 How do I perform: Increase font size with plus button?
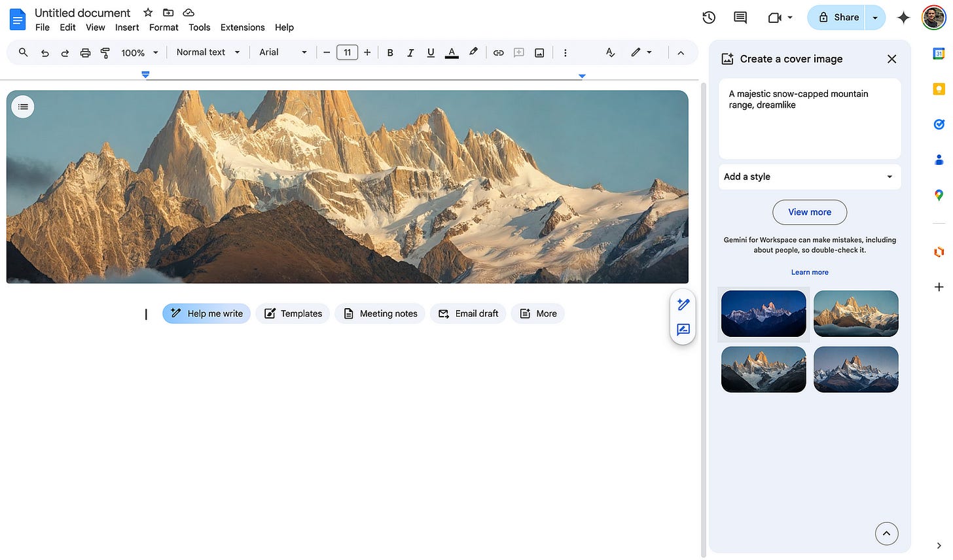(367, 53)
